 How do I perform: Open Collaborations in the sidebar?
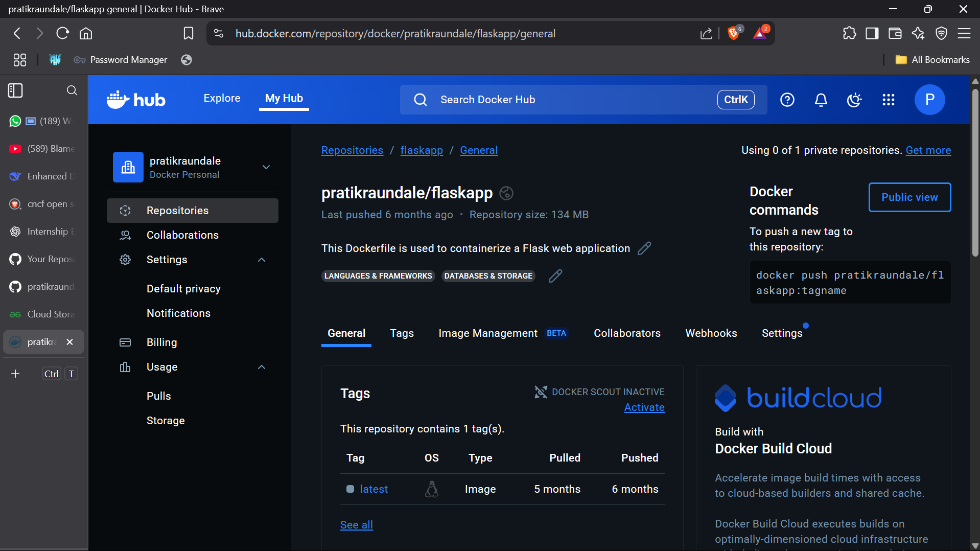click(192, 235)
